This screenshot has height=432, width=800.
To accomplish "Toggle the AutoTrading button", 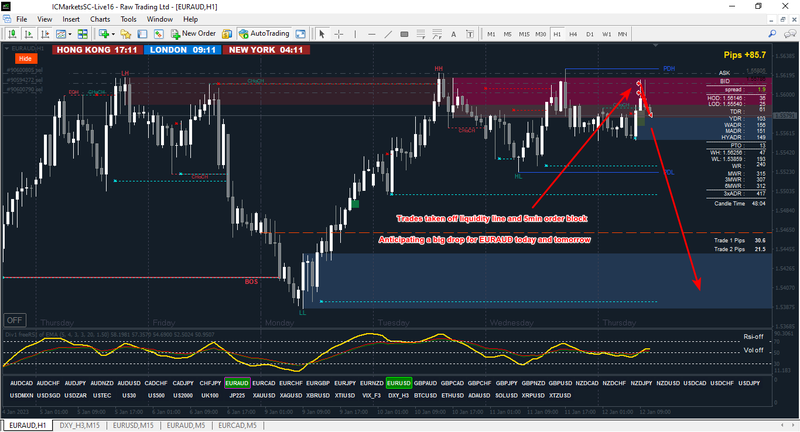I will (264, 34).
